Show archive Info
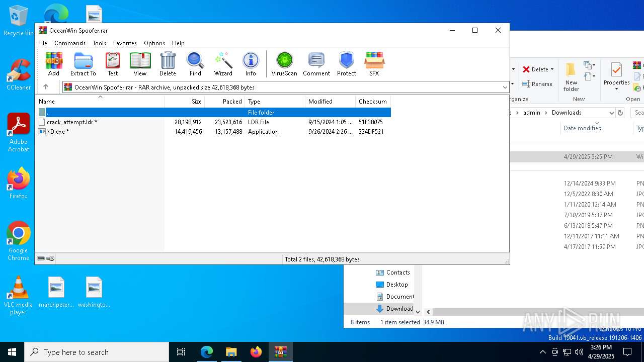This screenshot has width=644, height=362. pyautogui.click(x=251, y=64)
